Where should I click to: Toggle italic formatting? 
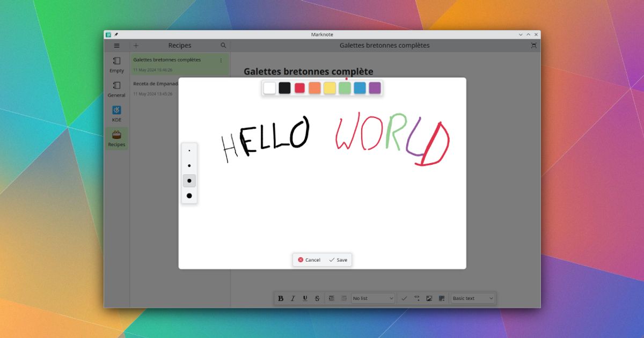[x=293, y=298]
